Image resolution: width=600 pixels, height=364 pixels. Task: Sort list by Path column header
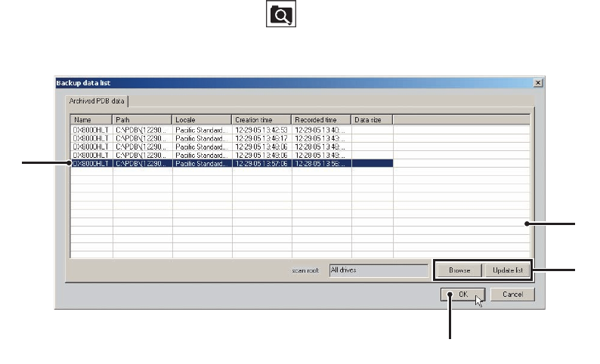[142, 119]
